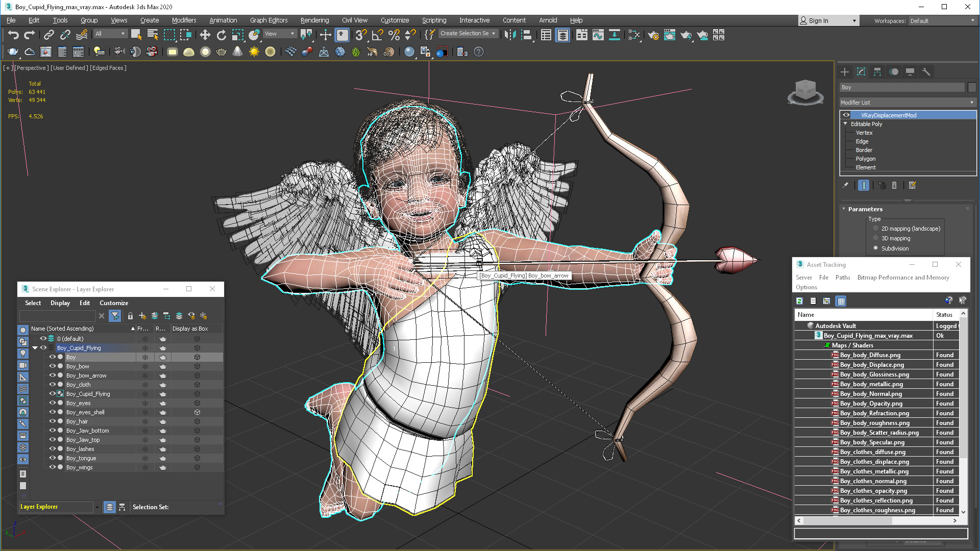Open the Utilities wrench tab in command panel
The height and width of the screenshot is (551, 980).
click(x=926, y=72)
